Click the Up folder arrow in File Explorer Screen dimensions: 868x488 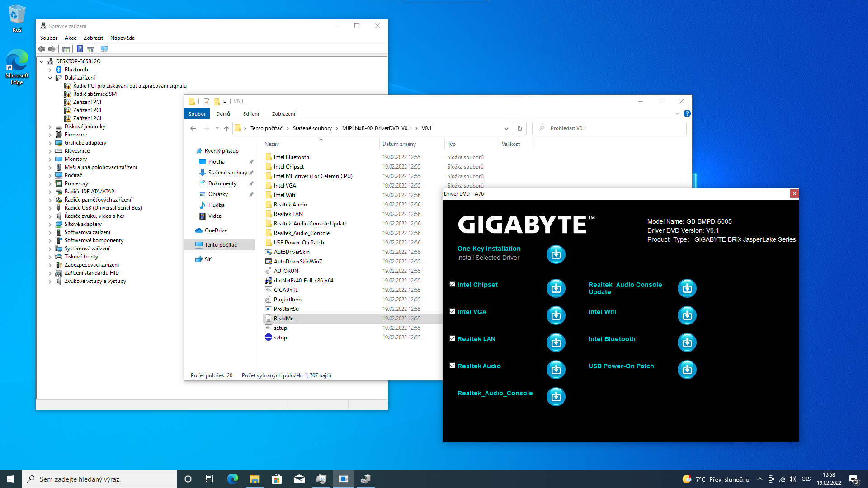226,128
